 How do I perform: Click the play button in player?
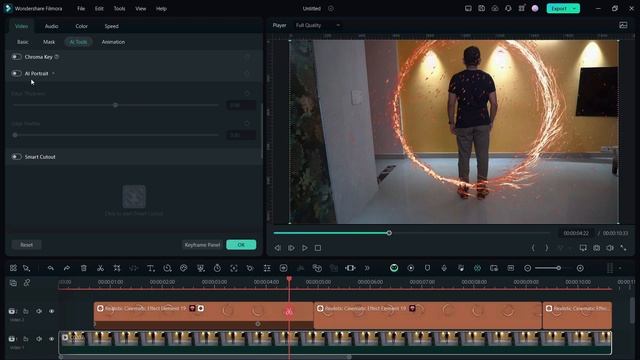(304, 248)
